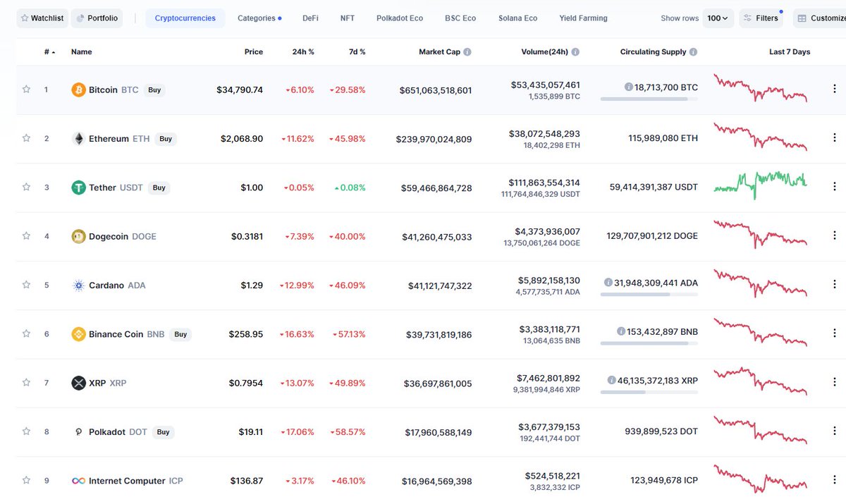Viewport: 846px width, 504px height.
Task: Click the Polkadot logo icon
Action: 78,432
